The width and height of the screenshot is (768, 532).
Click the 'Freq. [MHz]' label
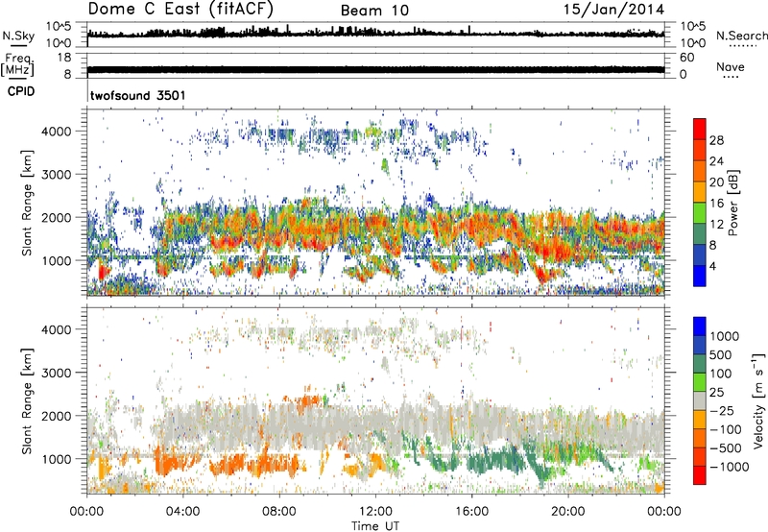pyautogui.click(x=18, y=64)
